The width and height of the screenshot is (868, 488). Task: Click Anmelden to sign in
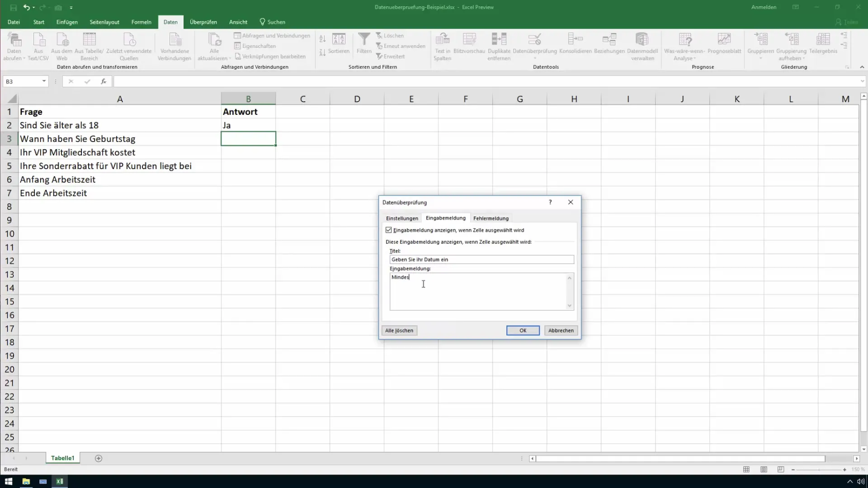click(x=764, y=7)
